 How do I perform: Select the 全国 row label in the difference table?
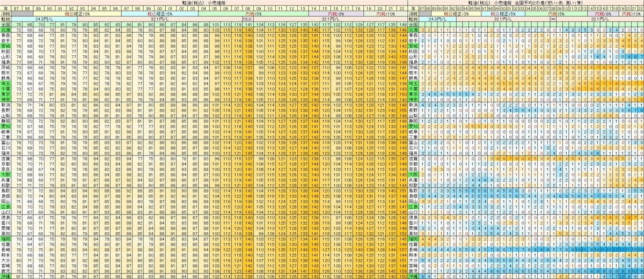[413, 25]
